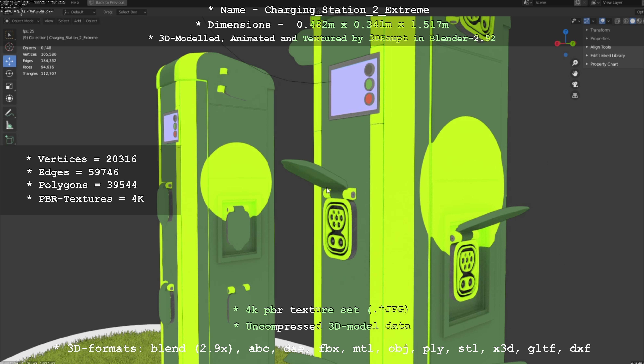This screenshot has height=364, width=644.
Task: Select the 3D Cursor tool
Action: point(9,47)
